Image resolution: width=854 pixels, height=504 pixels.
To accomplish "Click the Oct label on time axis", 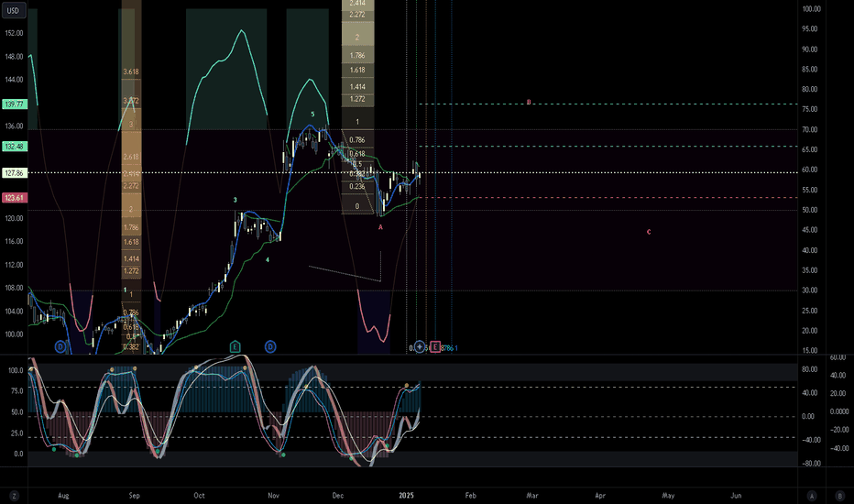I will [200, 496].
